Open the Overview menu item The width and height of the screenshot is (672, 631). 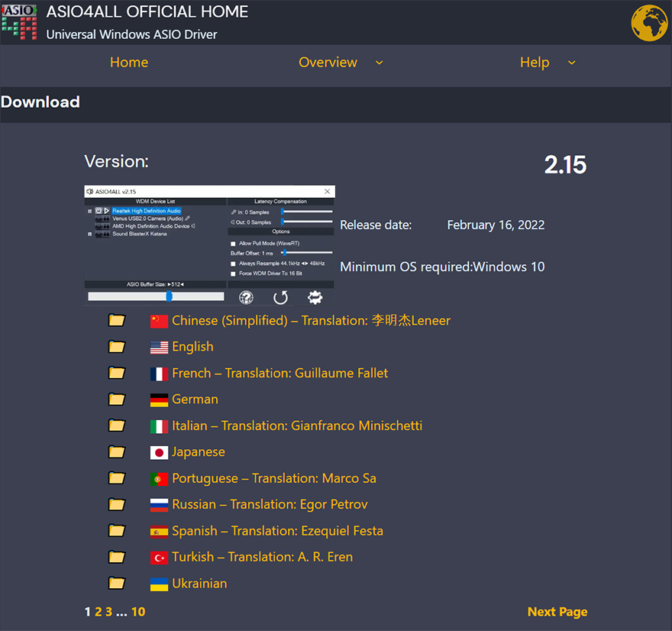tap(328, 62)
